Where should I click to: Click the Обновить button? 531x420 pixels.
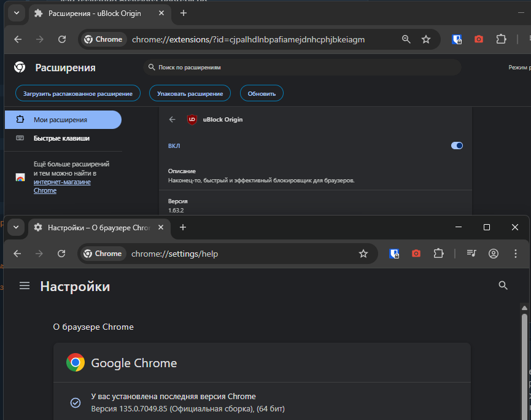click(262, 93)
